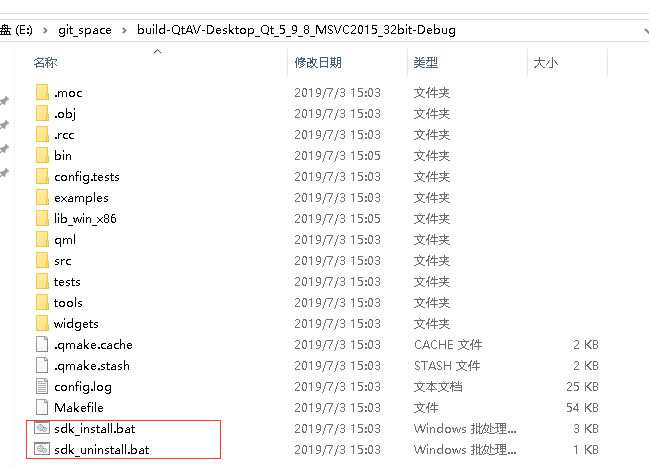The width and height of the screenshot is (649, 469).
Task: Select the .moc folder icon
Action: coord(42,92)
